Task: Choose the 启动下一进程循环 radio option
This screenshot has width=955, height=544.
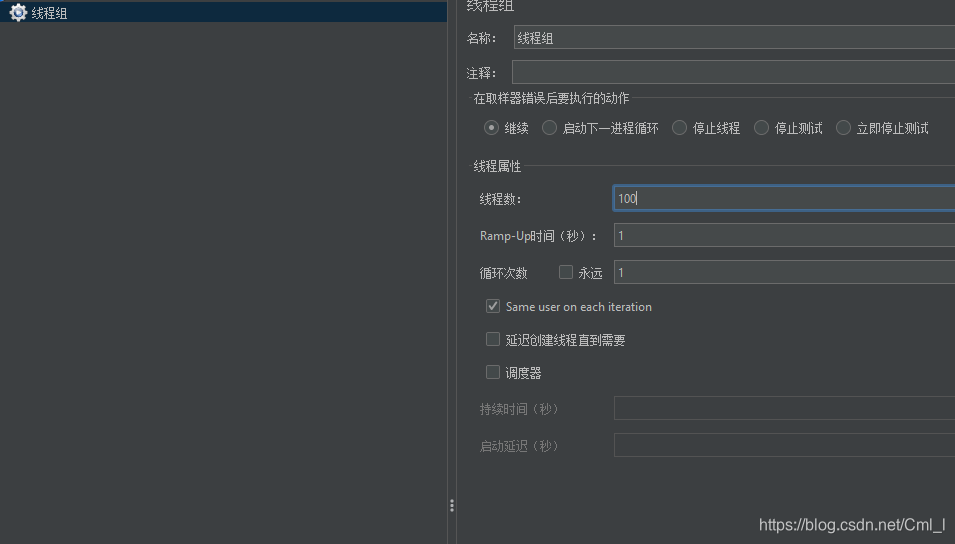Action: click(549, 128)
